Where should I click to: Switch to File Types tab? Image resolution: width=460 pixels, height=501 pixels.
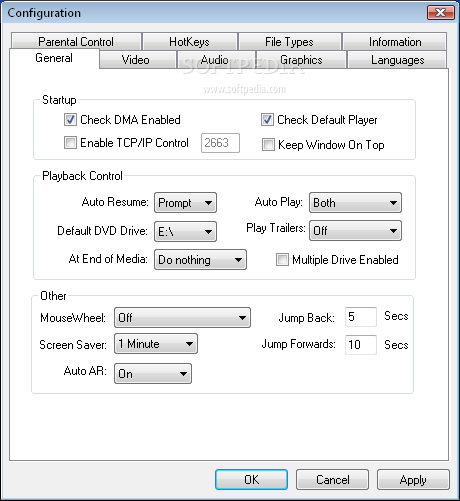[289, 42]
